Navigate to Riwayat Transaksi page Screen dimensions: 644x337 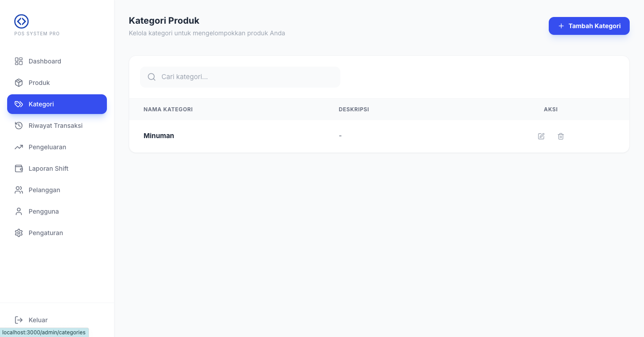point(55,126)
